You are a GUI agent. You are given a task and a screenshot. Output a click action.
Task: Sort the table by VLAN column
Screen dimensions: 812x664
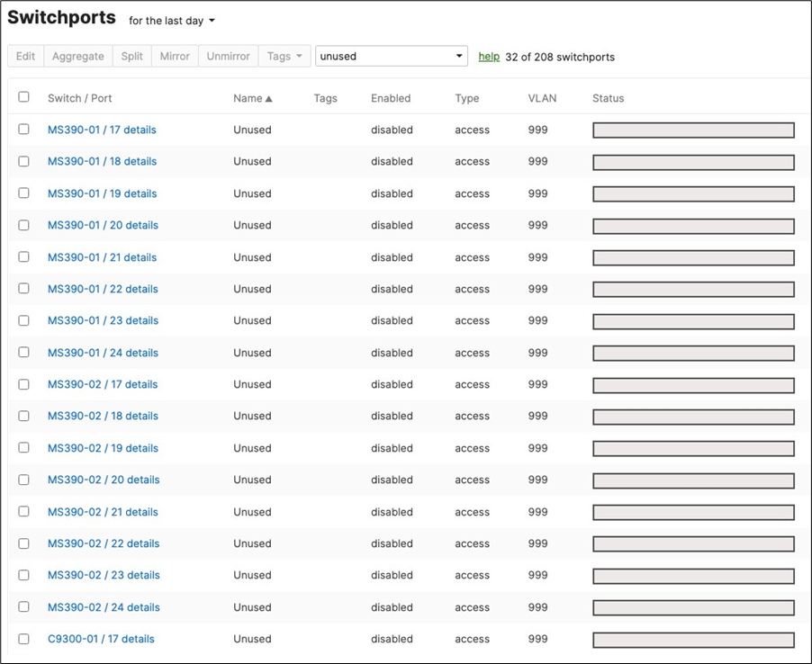(x=541, y=98)
